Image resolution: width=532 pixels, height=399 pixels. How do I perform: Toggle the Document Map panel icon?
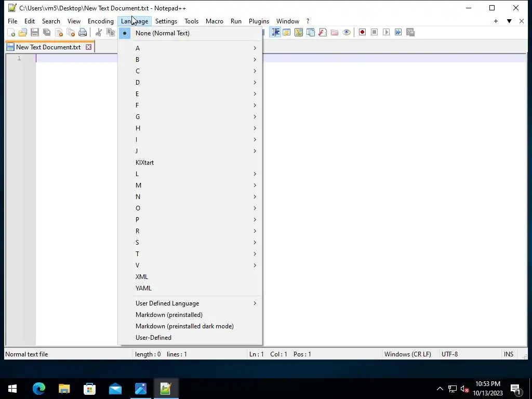(x=299, y=32)
